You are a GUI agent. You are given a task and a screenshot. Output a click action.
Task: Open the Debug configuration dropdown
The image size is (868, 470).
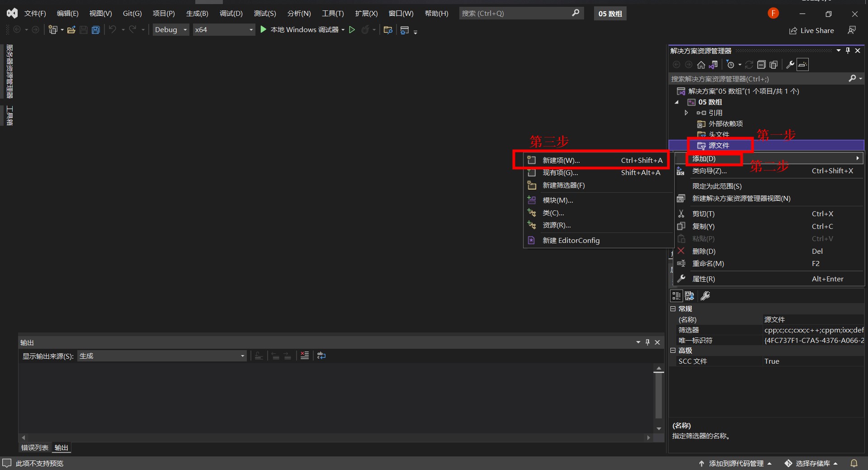(171, 30)
